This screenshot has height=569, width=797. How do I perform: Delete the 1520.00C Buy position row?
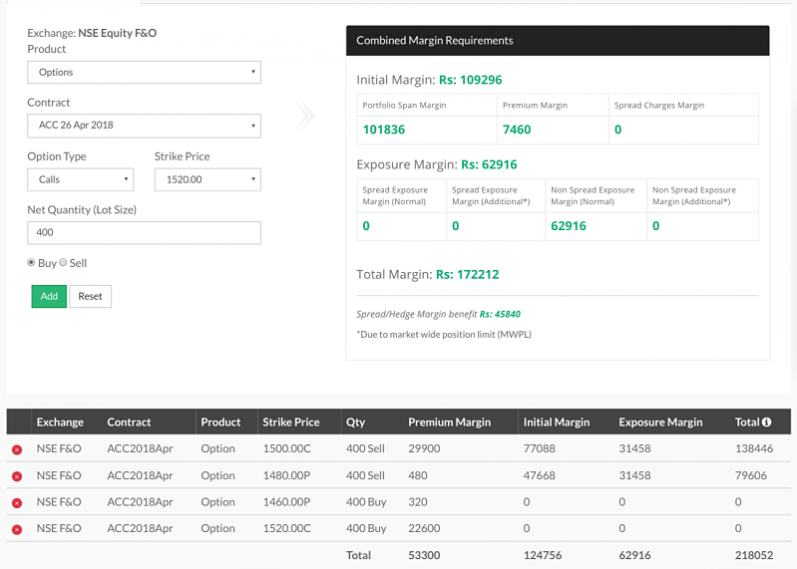tap(17, 529)
